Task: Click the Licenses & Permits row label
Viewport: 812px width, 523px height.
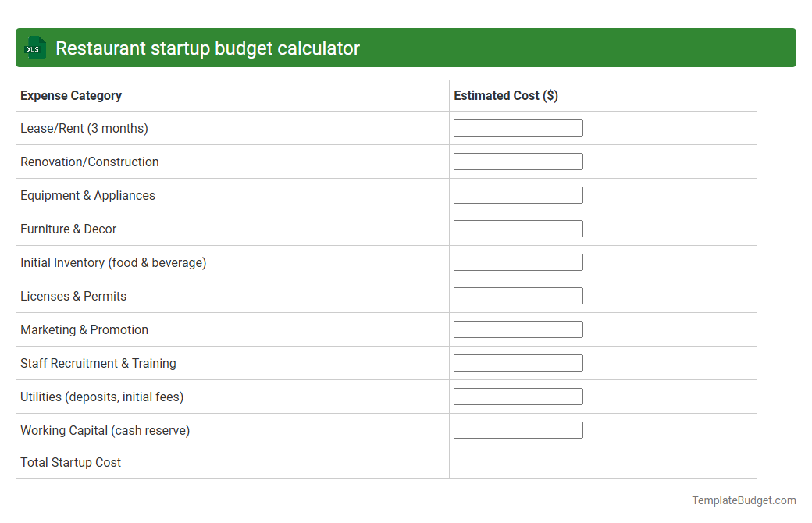Action: pos(73,296)
